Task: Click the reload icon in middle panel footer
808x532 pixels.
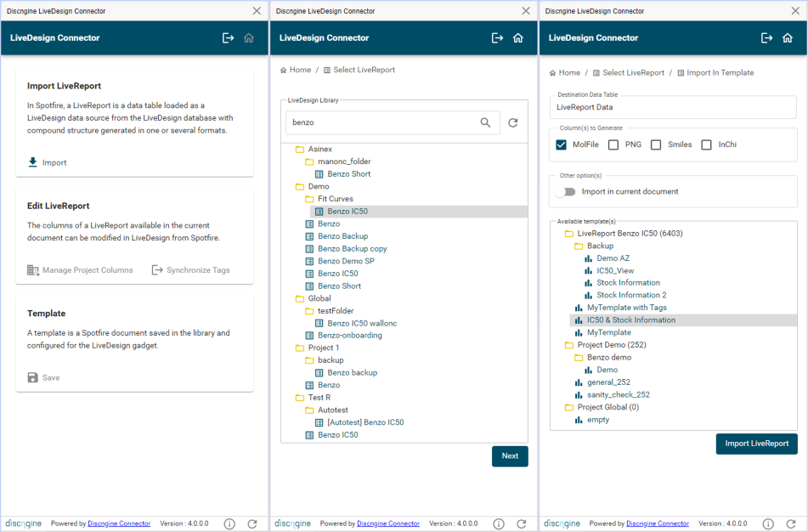Action: point(522,524)
